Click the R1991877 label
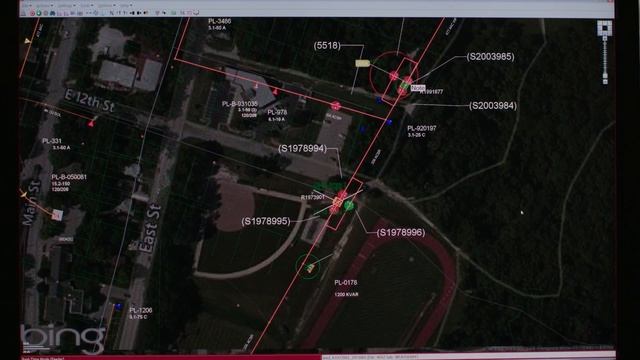 pyautogui.click(x=431, y=92)
